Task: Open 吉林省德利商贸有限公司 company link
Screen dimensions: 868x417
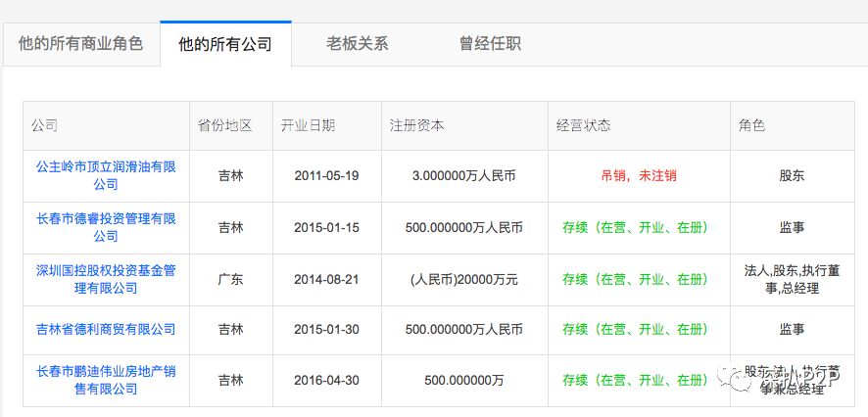Action: (106, 330)
